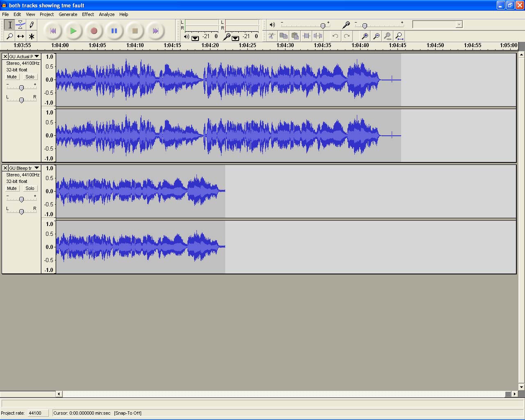Close the GU Bleep track
525x420 pixels.
pyautogui.click(x=5, y=168)
